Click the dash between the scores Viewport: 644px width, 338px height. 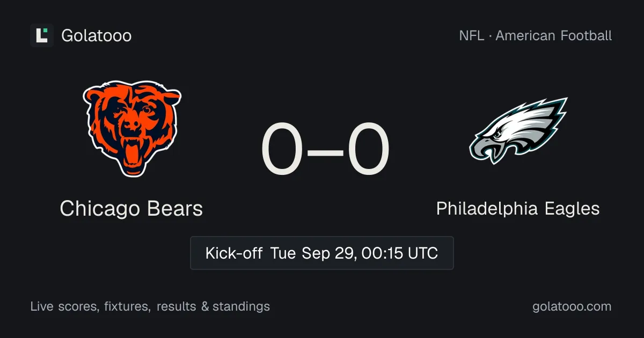click(x=325, y=151)
